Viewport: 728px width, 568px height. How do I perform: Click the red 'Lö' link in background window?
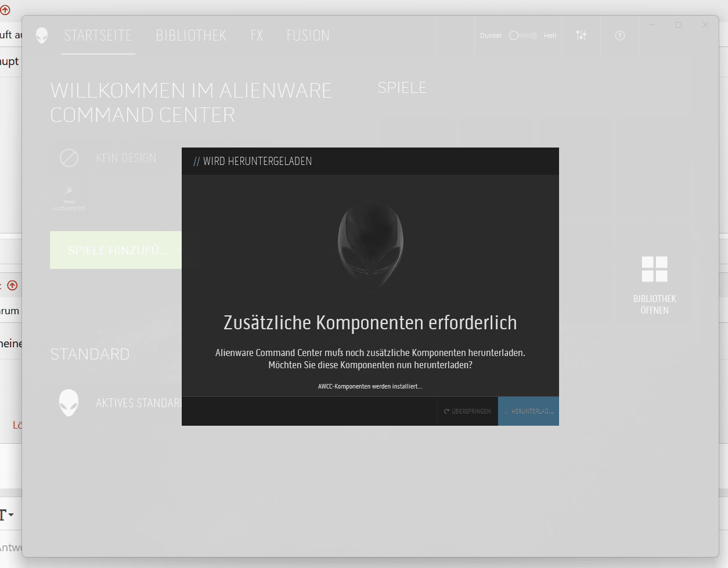tap(17, 425)
